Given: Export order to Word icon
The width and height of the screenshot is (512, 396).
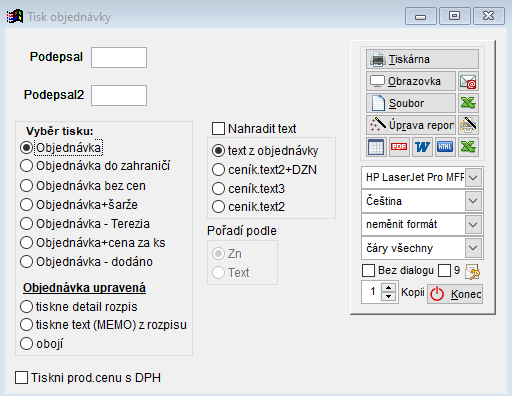Looking at the screenshot, I should click(x=422, y=147).
